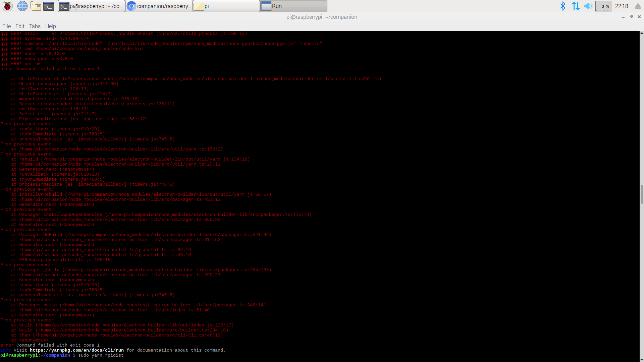Image resolution: width=644 pixels, height=362 pixels.
Task: Open the Edit menu
Action: [20, 26]
